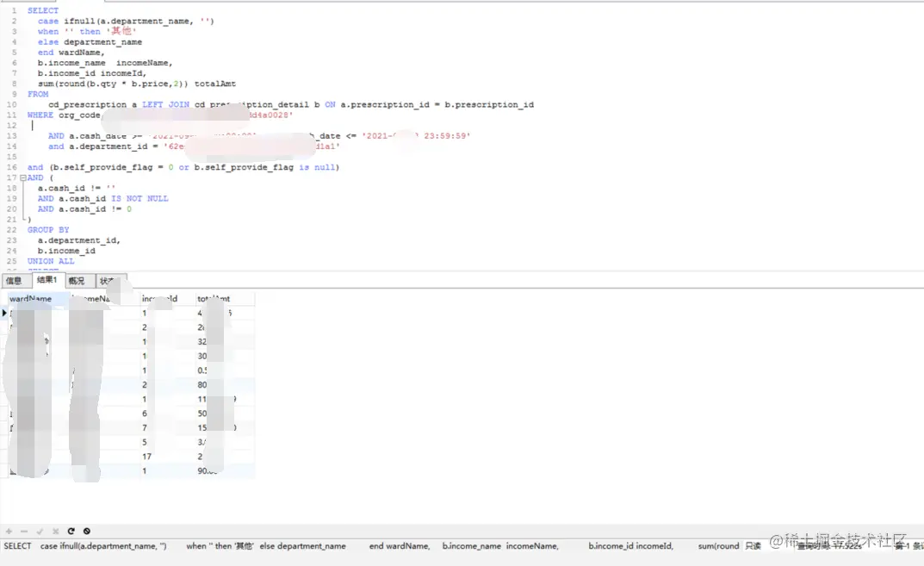Click the totalAmt alias on line 8
The width and height of the screenshot is (924, 566).
(x=215, y=84)
